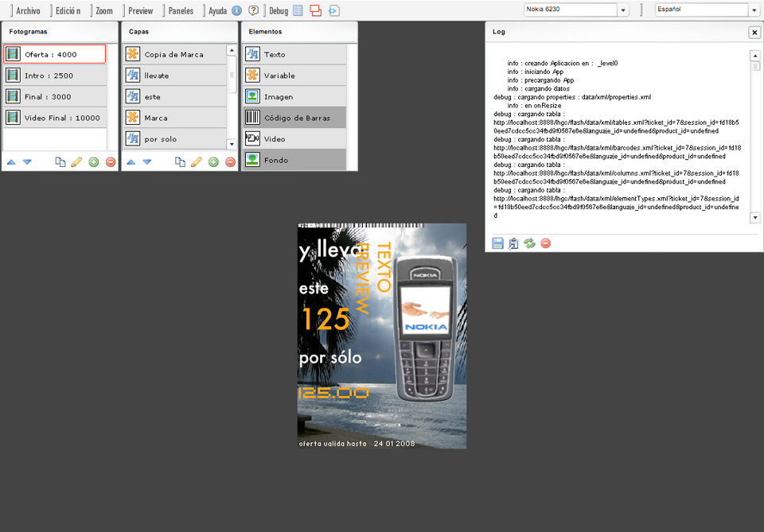This screenshot has width=764, height=532.
Task: Click the blue info icon beside Ayuda
Action: pyautogui.click(x=236, y=10)
